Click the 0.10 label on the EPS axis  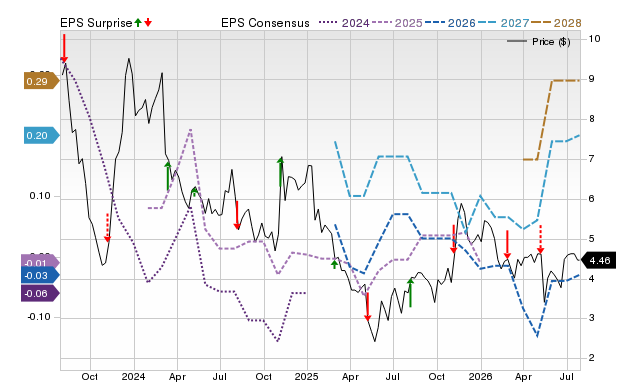coord(40,196)
